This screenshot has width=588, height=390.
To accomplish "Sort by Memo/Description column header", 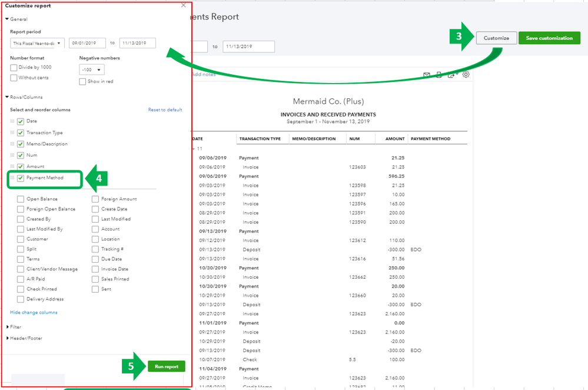I will coord(314,139).
